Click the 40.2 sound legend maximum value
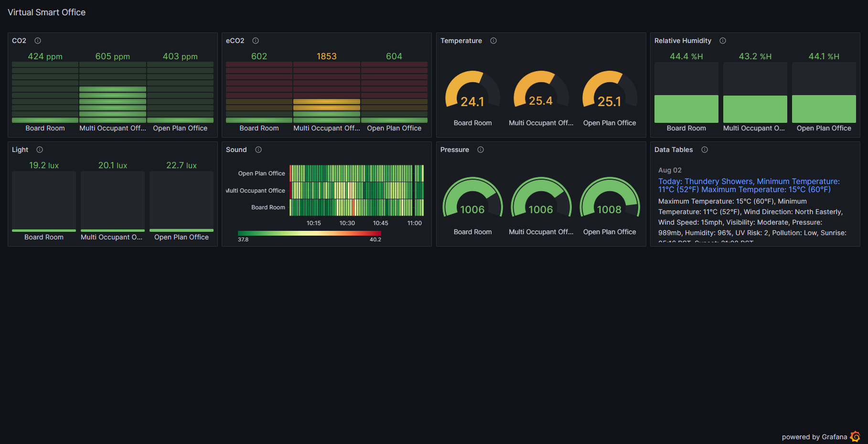 (x=375, y=239)
